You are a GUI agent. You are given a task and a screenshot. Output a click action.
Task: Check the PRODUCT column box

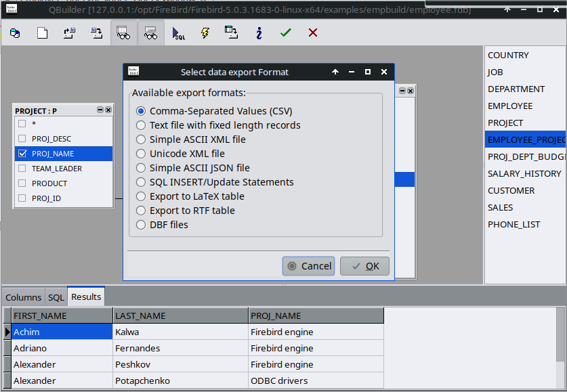point(22,183)
